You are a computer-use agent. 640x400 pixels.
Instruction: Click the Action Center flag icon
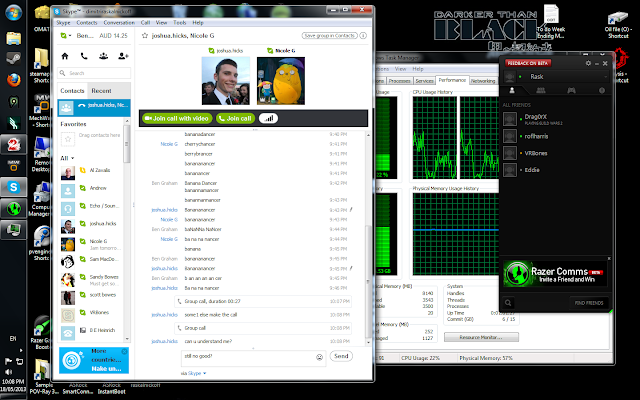[8, 361]
